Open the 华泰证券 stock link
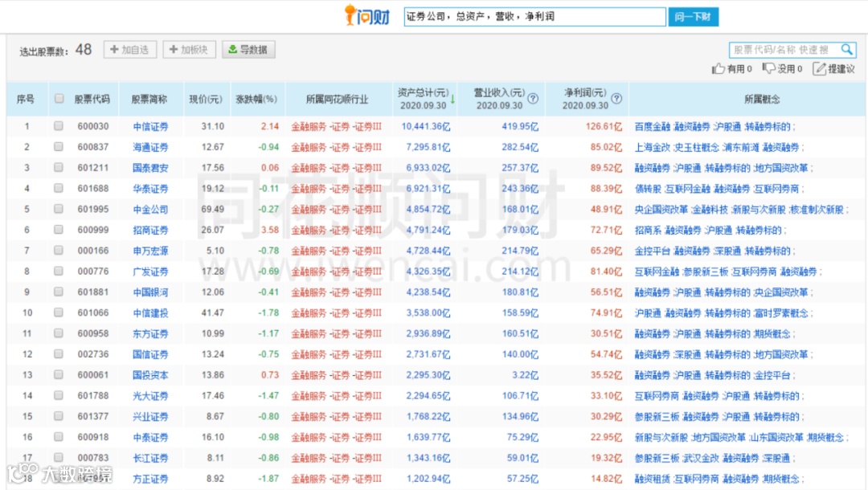This screenshot has height=490, width=868. 150,189
